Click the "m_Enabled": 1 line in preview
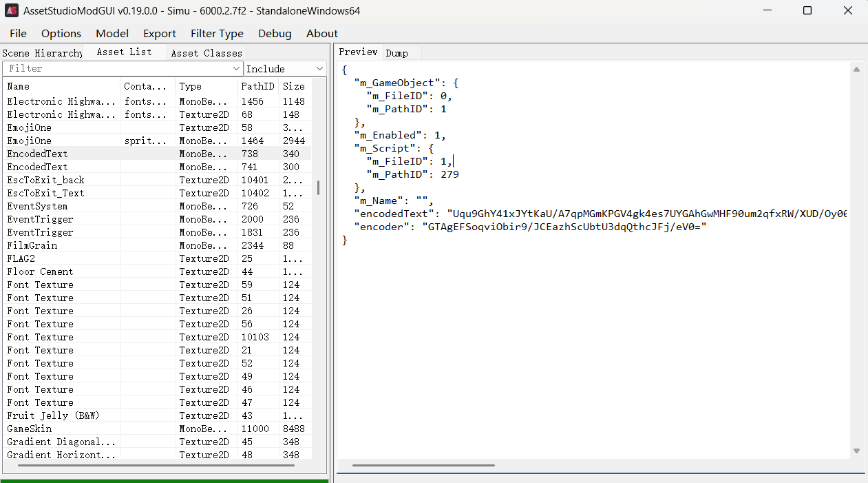 400,135
